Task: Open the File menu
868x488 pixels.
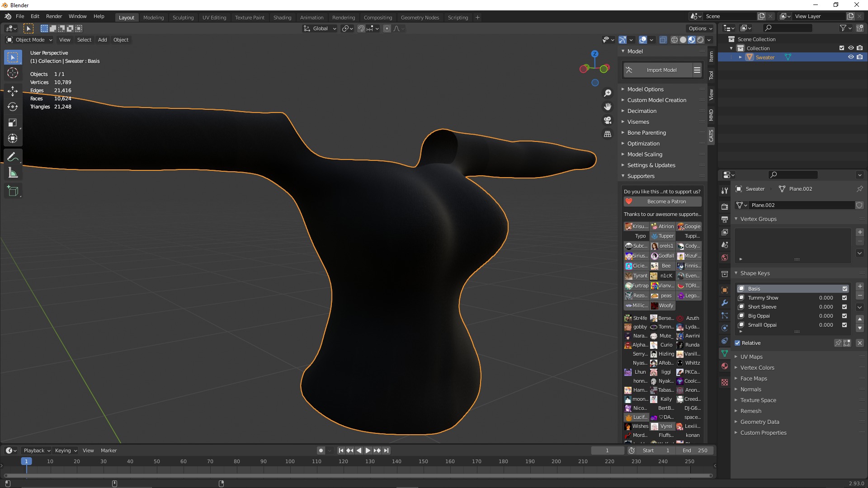Action: click(x=20, y=16)
